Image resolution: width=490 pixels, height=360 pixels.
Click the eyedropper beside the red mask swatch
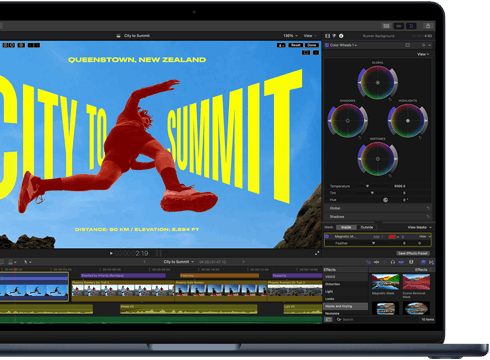pyautogui.click(x=402, y=237)
